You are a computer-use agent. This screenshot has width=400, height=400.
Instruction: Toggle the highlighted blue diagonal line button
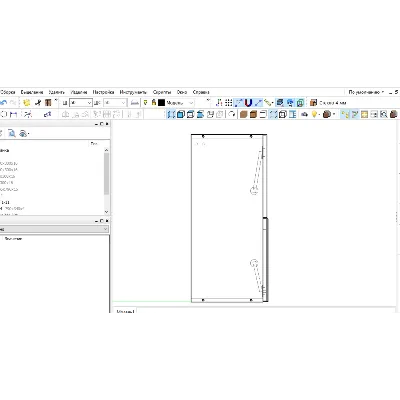tap(258, 103)
